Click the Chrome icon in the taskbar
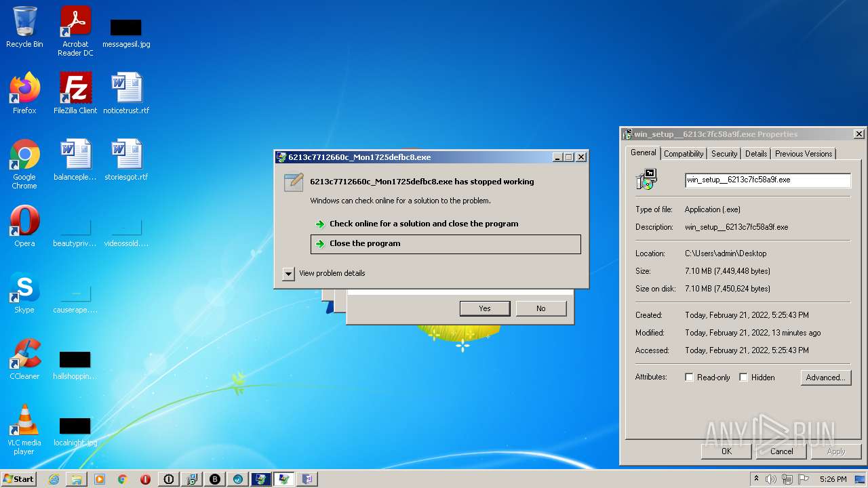 123,479
